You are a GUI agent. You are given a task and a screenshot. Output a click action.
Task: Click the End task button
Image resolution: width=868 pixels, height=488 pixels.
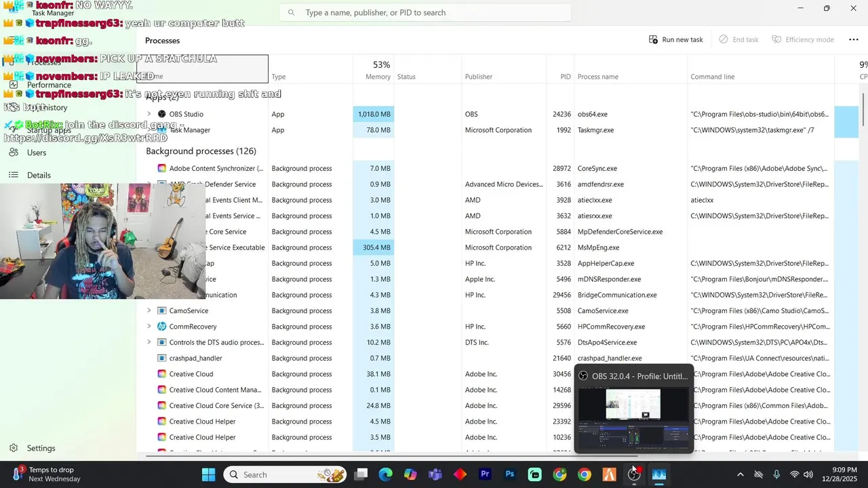click(x=738, y=39)
